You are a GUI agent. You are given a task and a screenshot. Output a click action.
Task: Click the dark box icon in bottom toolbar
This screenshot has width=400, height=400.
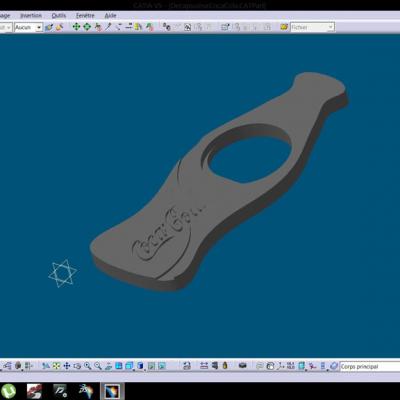[243, 365]
